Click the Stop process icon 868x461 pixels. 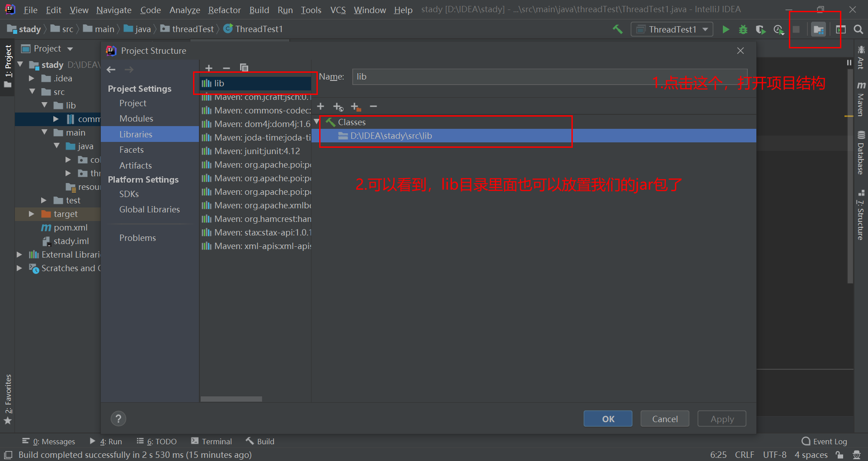(797, 29)
